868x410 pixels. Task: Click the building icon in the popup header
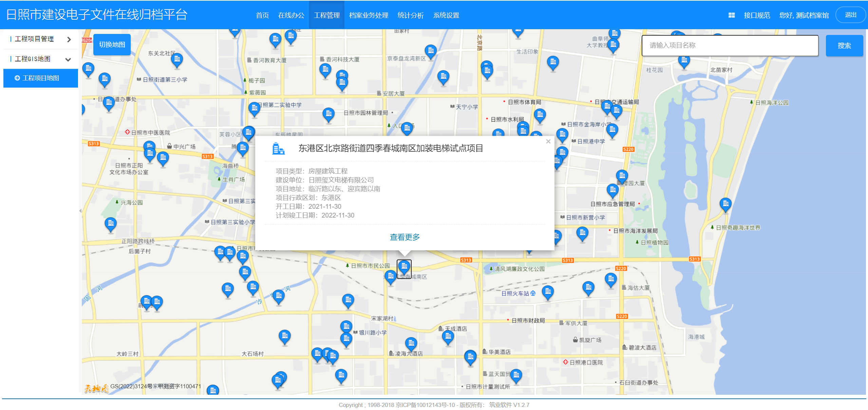(x=278, y=149)
